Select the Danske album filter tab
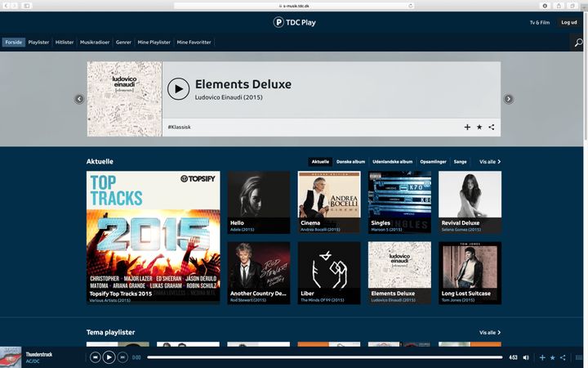 [350, 162]
